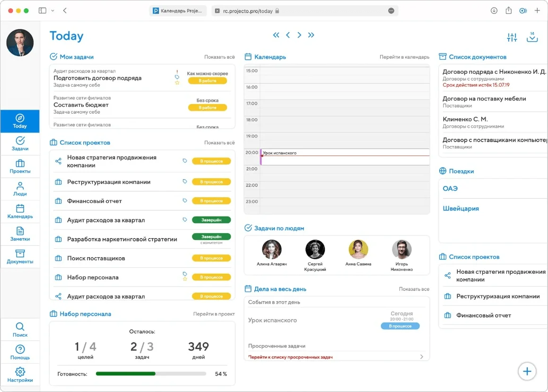Click Завершён status on Аудит расходов за квартал
The height and width of the screenshot is (392, 548).
pyautogui.click(x=211, y=220)
